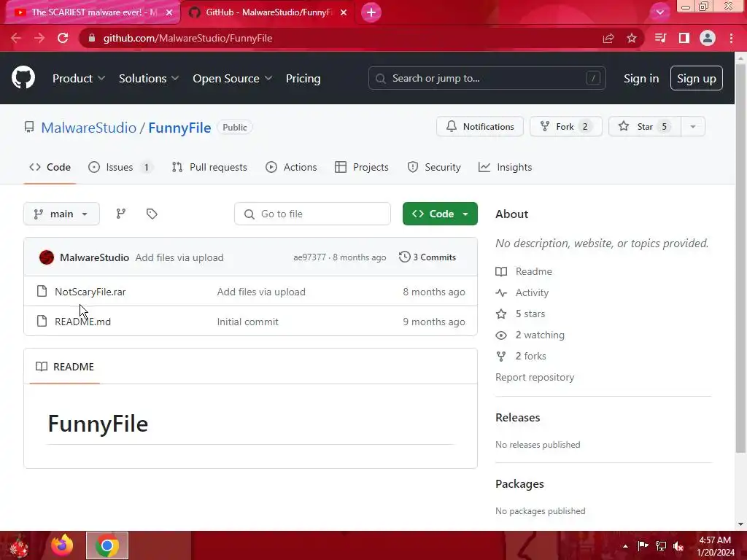747x560 pixels.
Task: Open NotScaryFile.rar file
Action: coord(90,292)
